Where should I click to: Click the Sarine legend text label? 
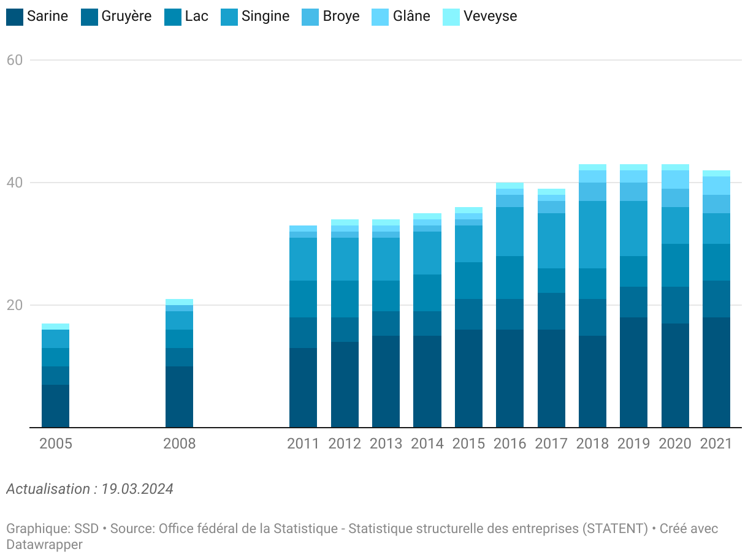(47, 17)
